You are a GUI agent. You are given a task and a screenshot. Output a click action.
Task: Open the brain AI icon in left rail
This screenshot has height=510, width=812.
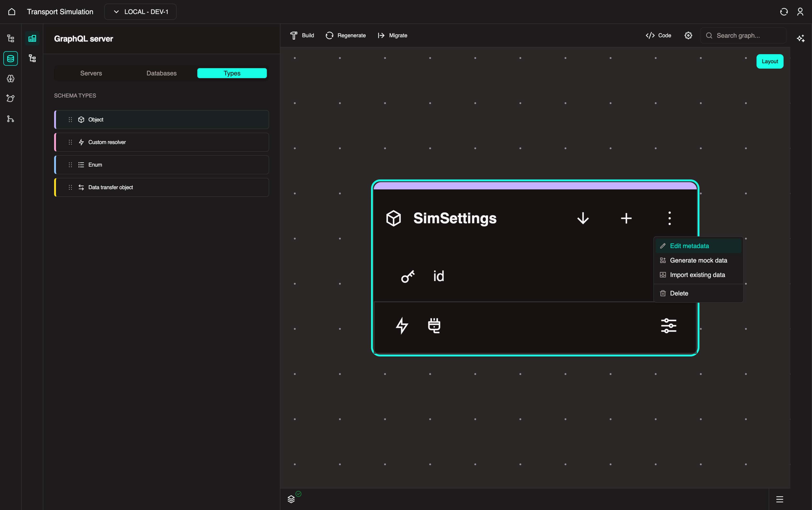11,79
